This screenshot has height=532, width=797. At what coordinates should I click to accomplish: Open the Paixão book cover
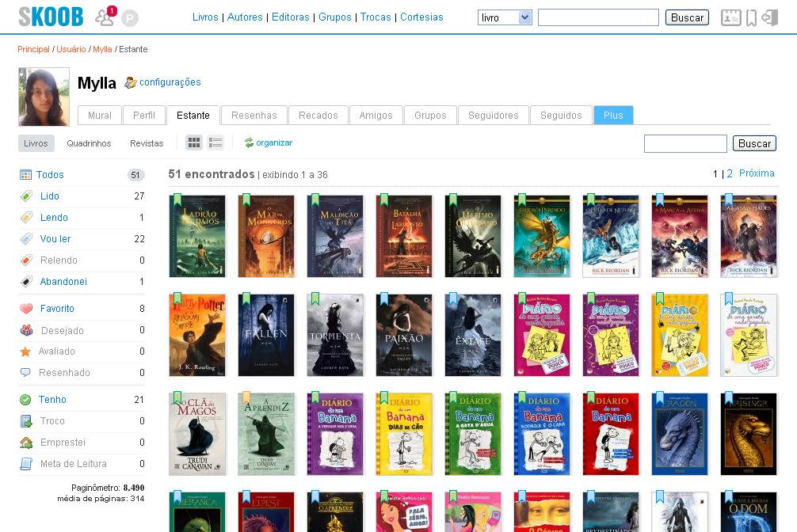click(x=404, y=336)
